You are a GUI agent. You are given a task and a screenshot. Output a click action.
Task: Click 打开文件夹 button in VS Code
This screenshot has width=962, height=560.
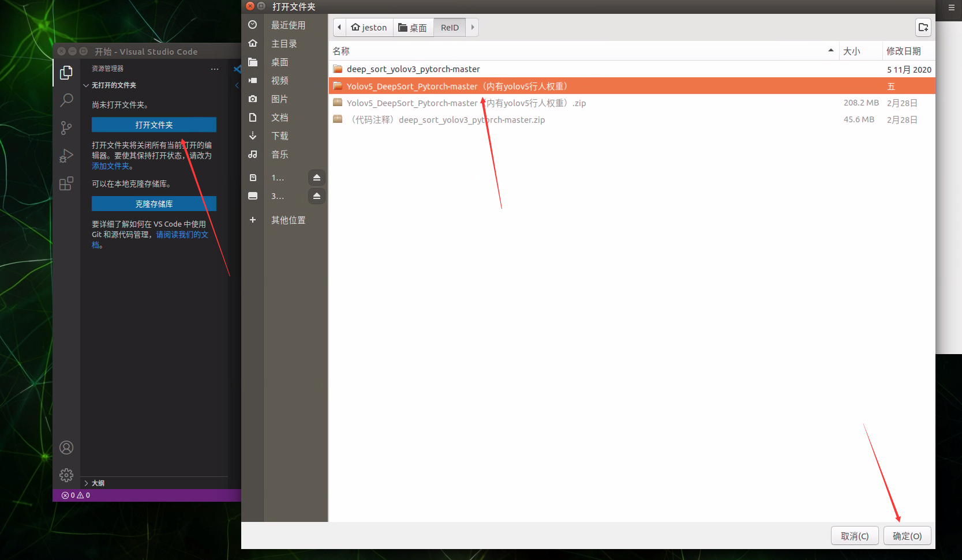154,125
